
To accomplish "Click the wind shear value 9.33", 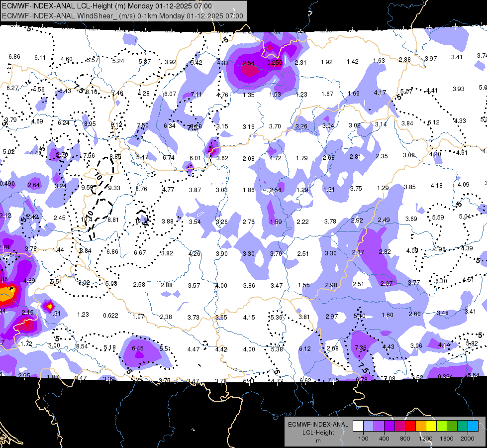I will coord(114,188).
